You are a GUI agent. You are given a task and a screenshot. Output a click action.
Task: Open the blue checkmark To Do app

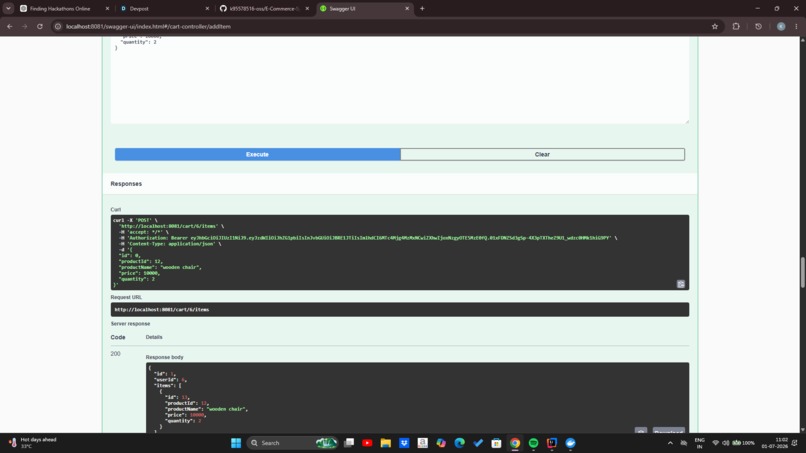pyautogui.click(x=478, y=443)
